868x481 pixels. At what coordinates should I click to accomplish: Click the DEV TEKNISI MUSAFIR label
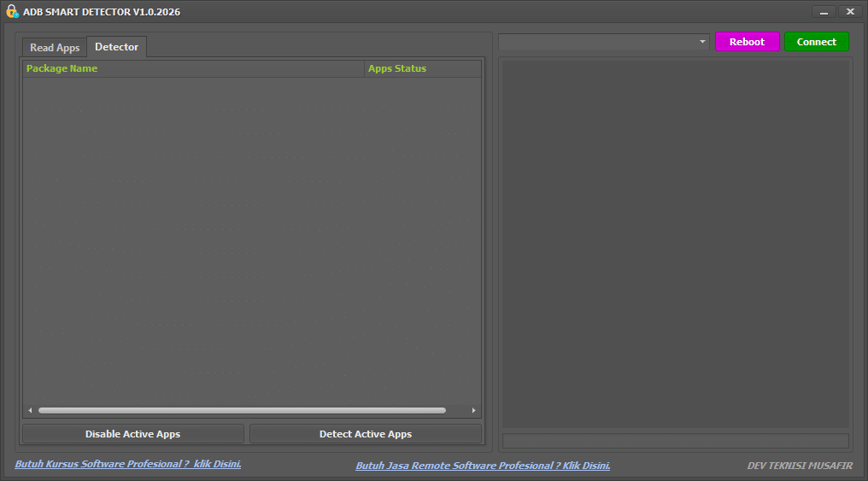coord(799,466)
